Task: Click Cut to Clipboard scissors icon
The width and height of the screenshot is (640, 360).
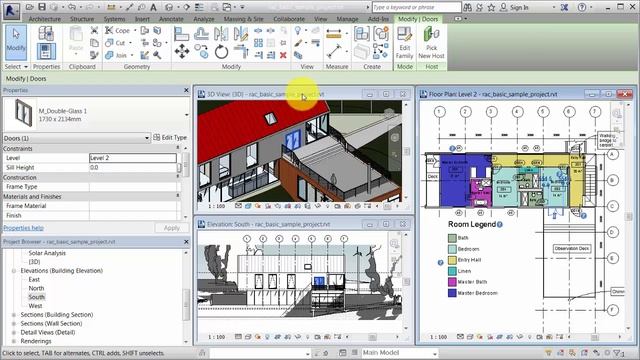Action: pyautogui.click(x=94, y=31)
